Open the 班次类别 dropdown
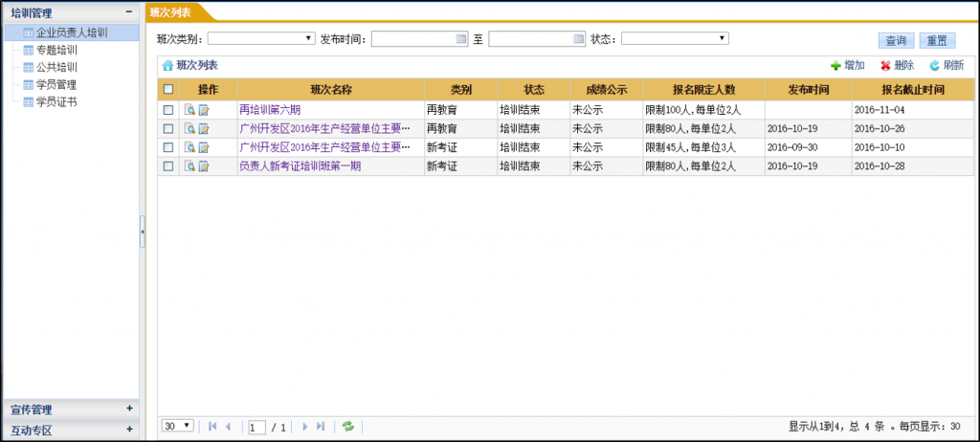 pyautogui.click(x=261, y=38)
